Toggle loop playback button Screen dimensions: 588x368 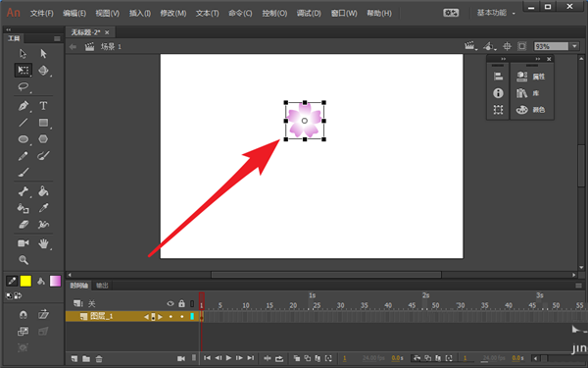click(x=279, y=358)
